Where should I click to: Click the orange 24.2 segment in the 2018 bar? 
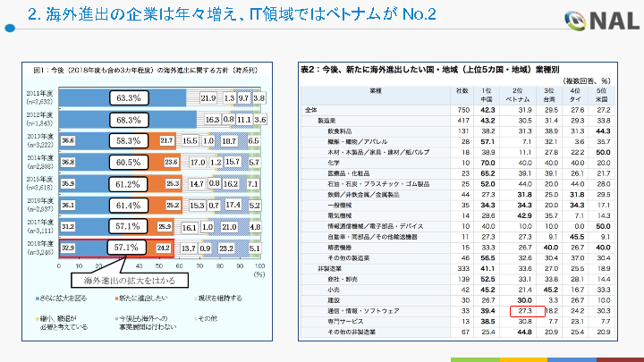tap(164, 247)
